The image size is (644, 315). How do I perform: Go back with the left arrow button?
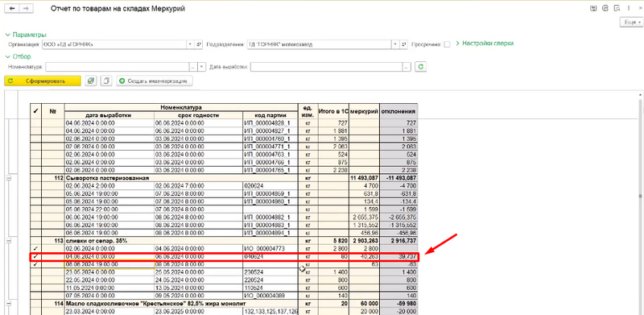[11, 9]
